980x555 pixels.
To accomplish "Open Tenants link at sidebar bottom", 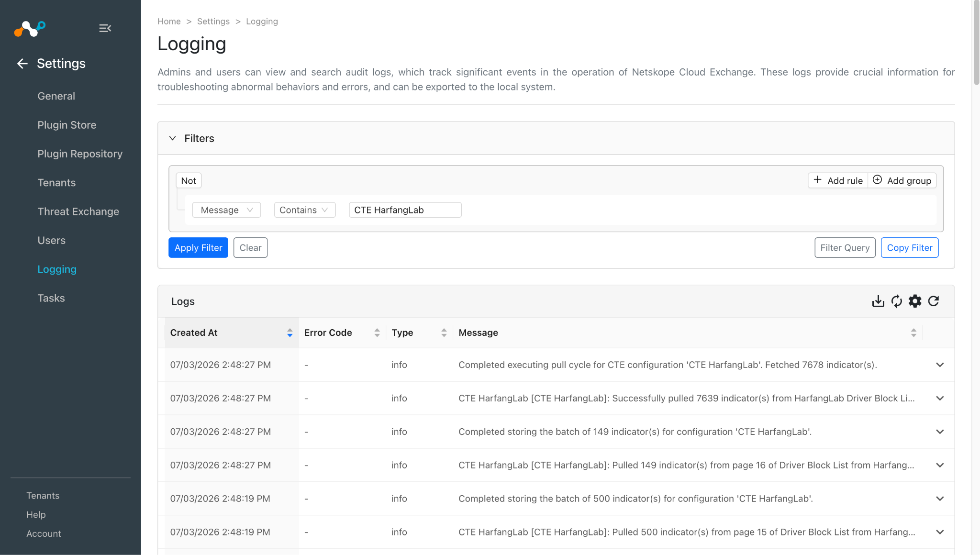I will tap(43, 496).
